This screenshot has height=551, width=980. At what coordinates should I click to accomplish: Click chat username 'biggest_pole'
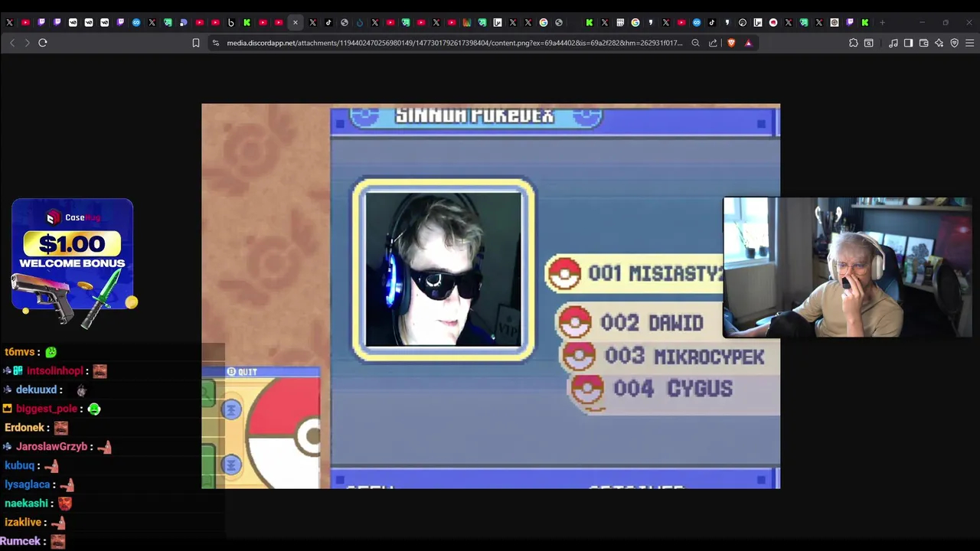coord(47,409)
